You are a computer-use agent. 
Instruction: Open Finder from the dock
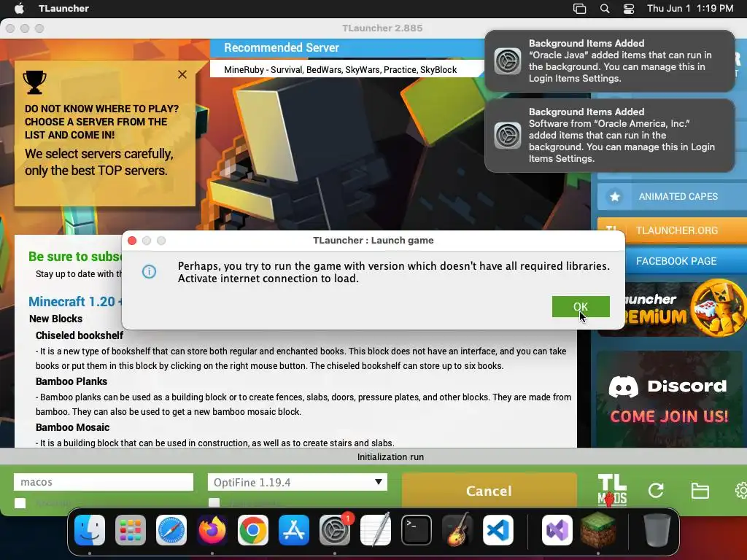point(90,530)
